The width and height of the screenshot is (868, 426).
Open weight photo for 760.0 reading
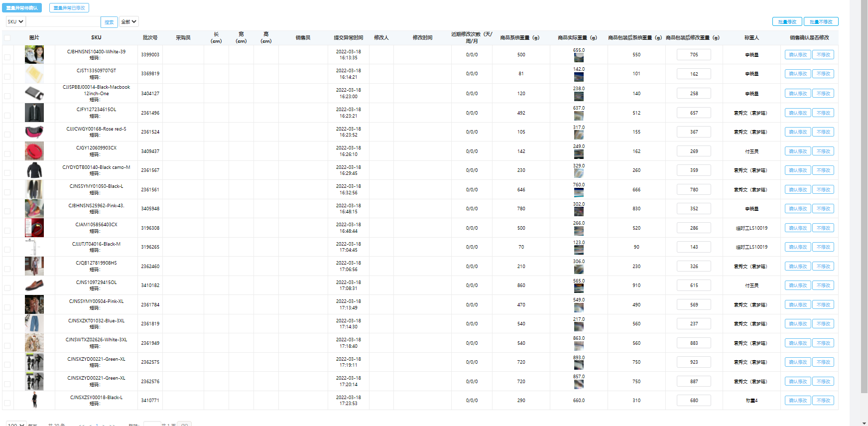579,192
